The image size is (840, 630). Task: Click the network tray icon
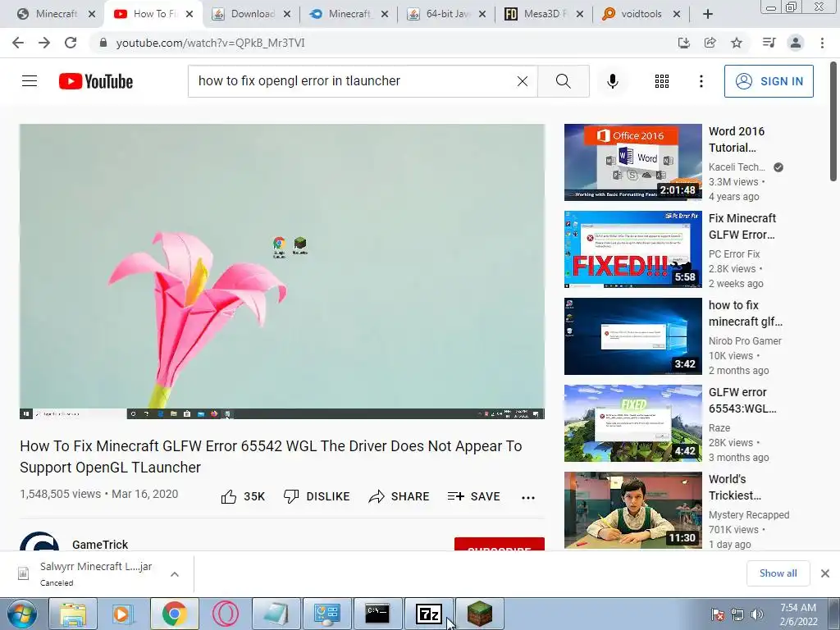737,614
